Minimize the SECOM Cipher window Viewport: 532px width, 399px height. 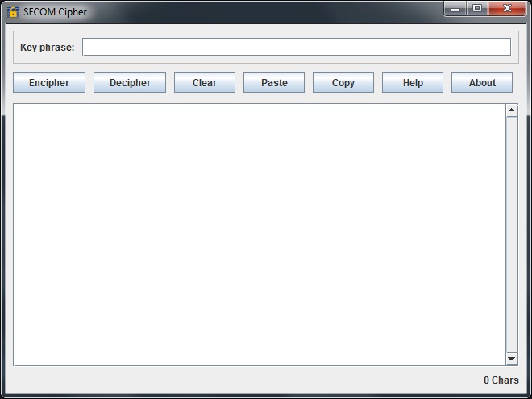point(455,9)
